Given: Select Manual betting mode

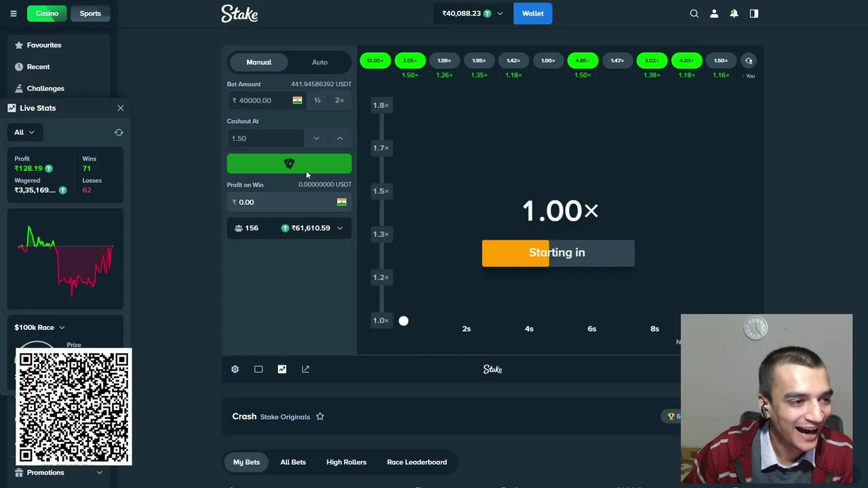Looking at the screenshot, I should click(258, 62).
